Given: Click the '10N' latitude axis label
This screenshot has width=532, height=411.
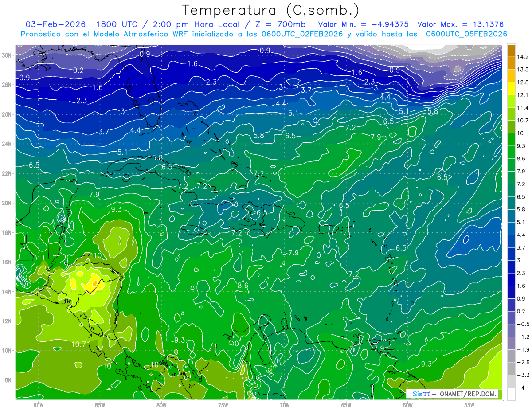Looking at the screenshot, I should coord(7,351).
